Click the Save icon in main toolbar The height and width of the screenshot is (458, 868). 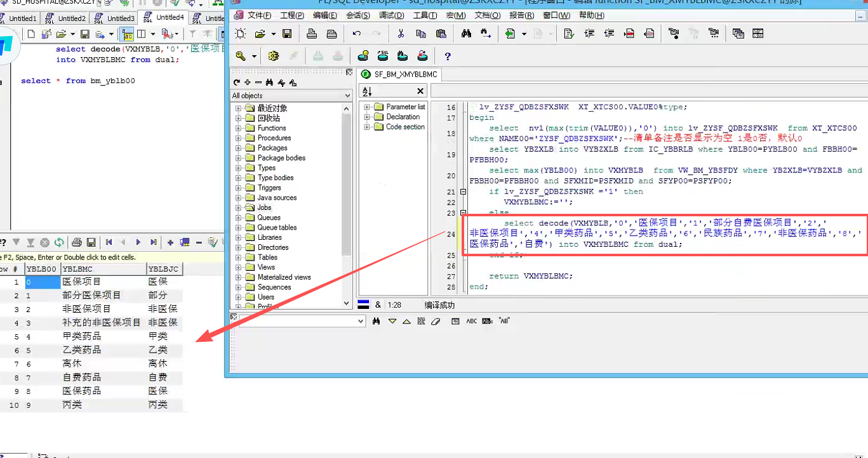[x=287, y=34]
